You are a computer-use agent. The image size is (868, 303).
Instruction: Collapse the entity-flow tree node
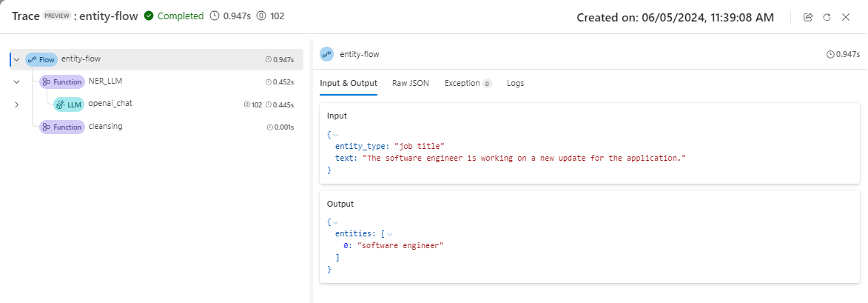coord(16,59)
